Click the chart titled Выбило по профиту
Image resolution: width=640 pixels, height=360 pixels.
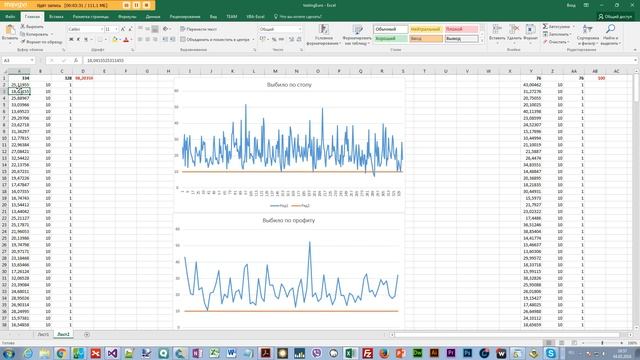289,271
